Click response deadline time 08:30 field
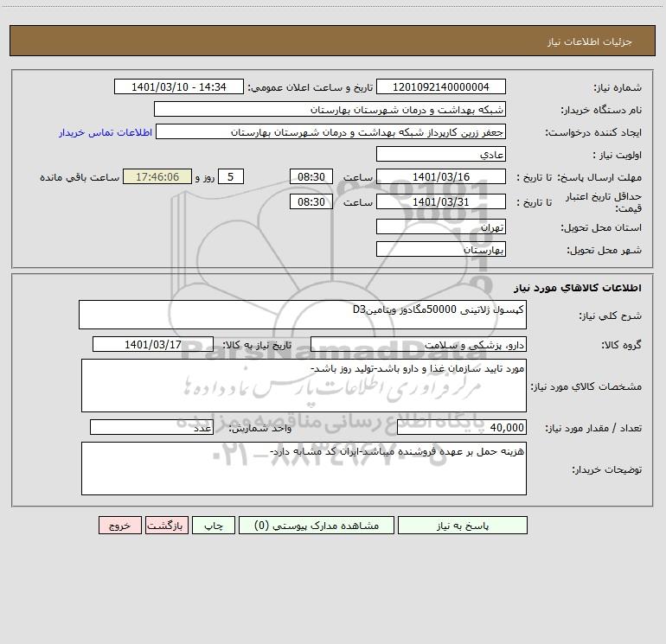Viewport: 666px width, 644px height. 311,176
